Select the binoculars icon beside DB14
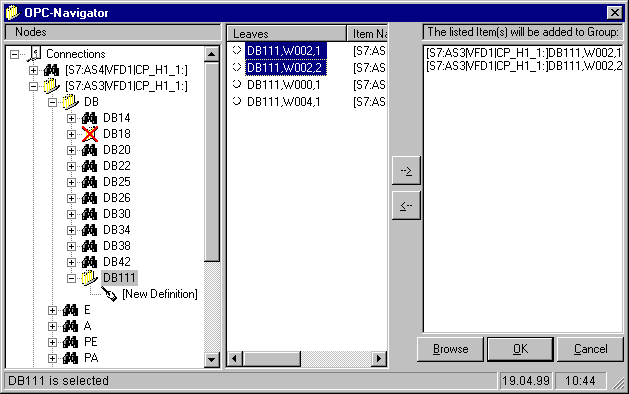 click(89, 118)
